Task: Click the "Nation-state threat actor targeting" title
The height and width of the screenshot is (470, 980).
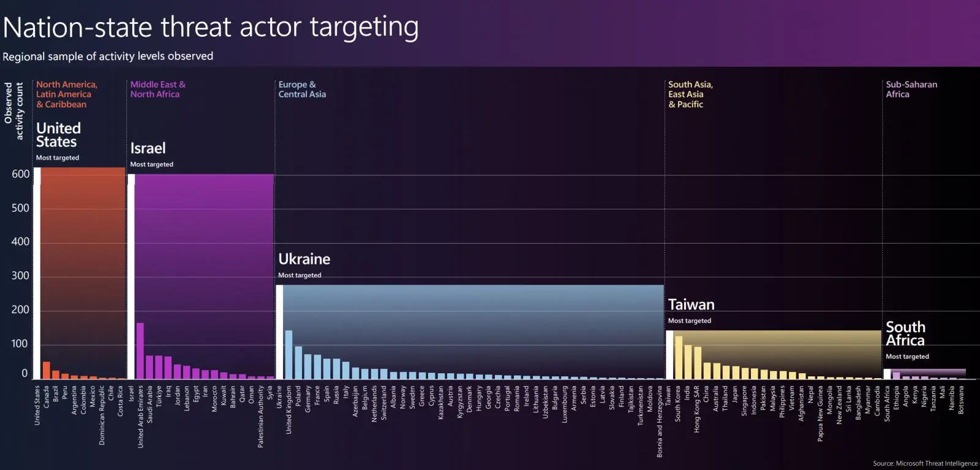Action: tap(211, 28)
